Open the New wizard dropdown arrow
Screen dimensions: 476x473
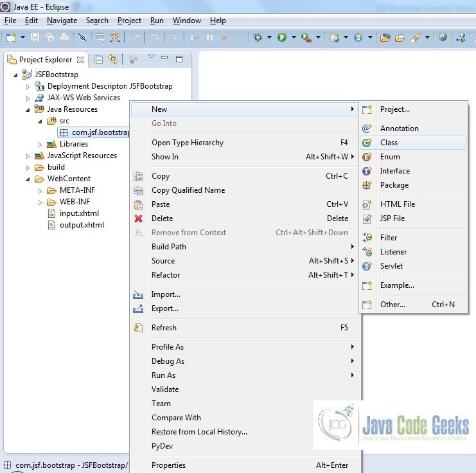click(x=22, y=37)
